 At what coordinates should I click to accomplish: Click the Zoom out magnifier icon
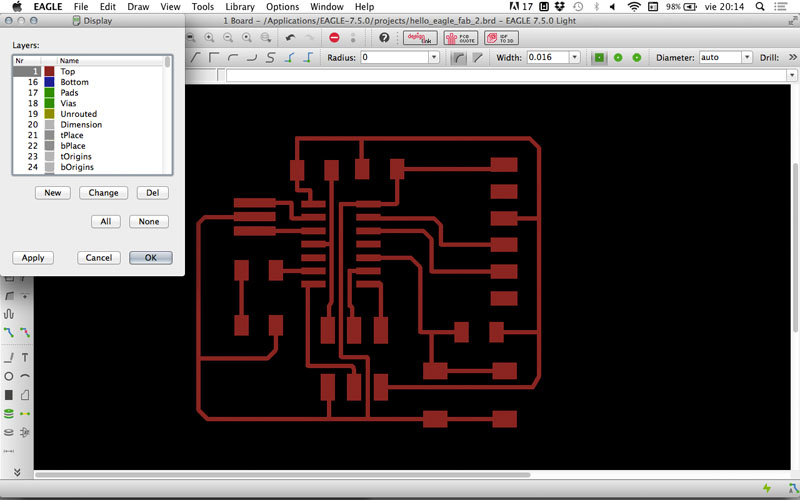(228, 38)
